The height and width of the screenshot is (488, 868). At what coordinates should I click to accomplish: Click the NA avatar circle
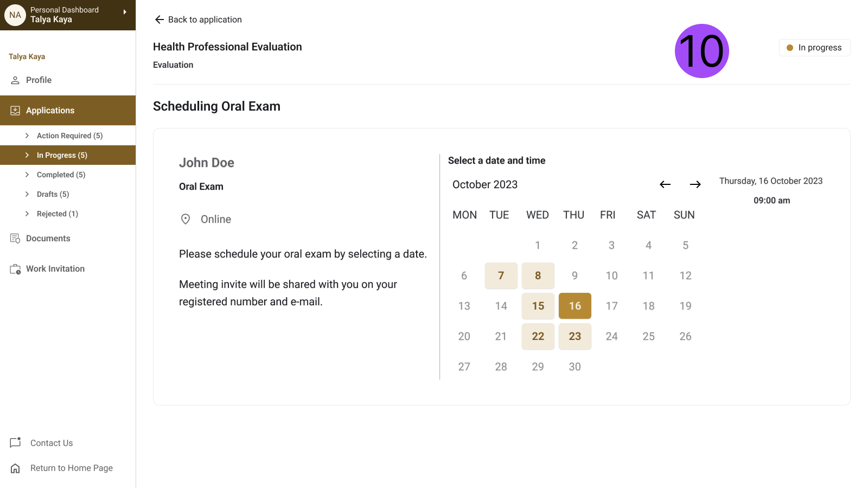pos(15,15)
